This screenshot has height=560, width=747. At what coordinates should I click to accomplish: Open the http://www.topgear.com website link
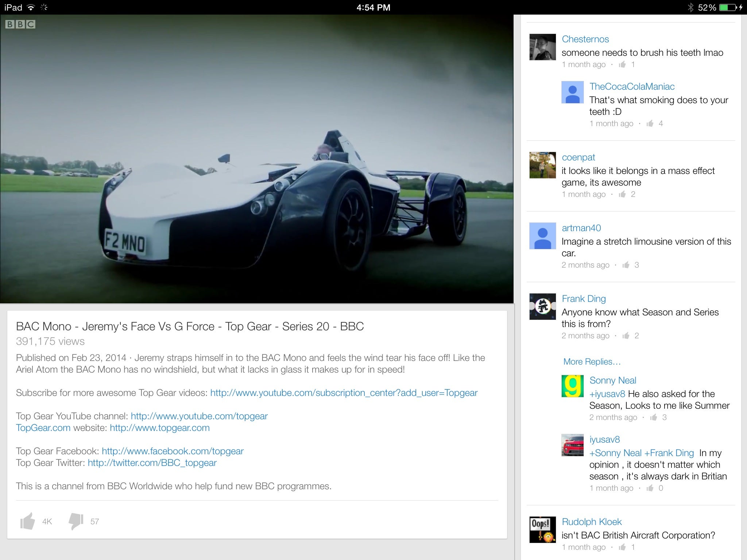tap(160, 428)
